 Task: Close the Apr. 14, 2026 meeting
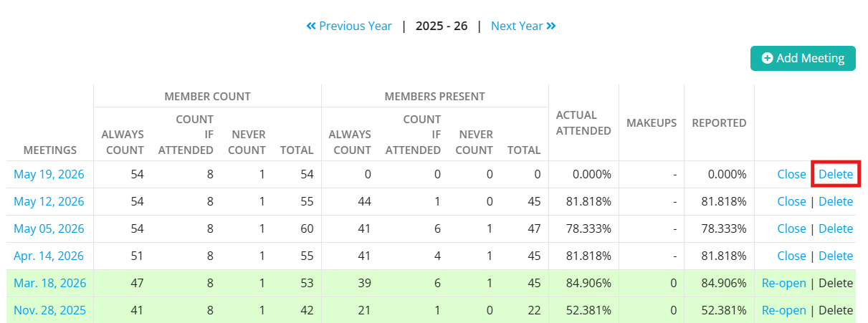coord(791,256)
